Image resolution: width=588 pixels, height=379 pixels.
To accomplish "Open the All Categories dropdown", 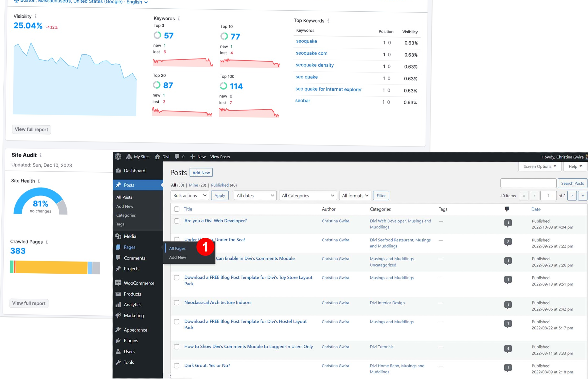I will (308, 196).
